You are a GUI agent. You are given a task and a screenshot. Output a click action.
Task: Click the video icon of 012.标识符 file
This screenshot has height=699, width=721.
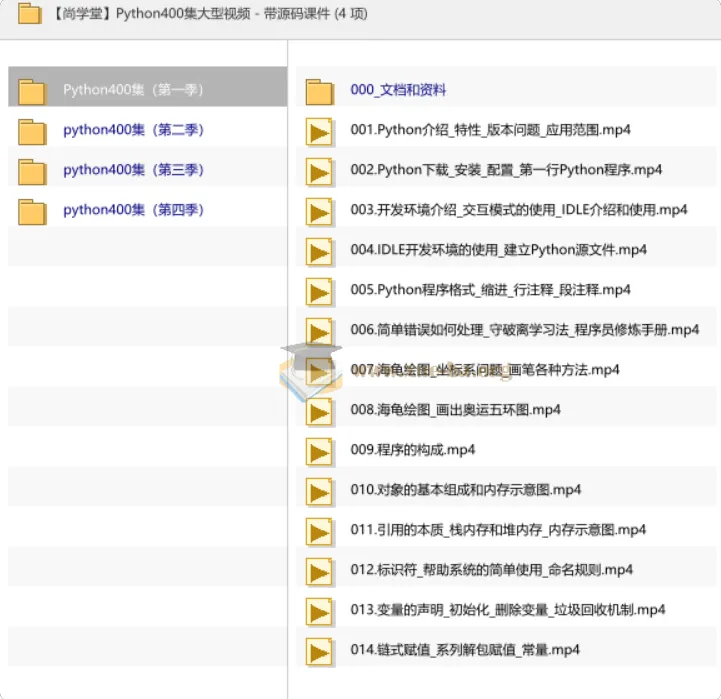coord(320,573)
